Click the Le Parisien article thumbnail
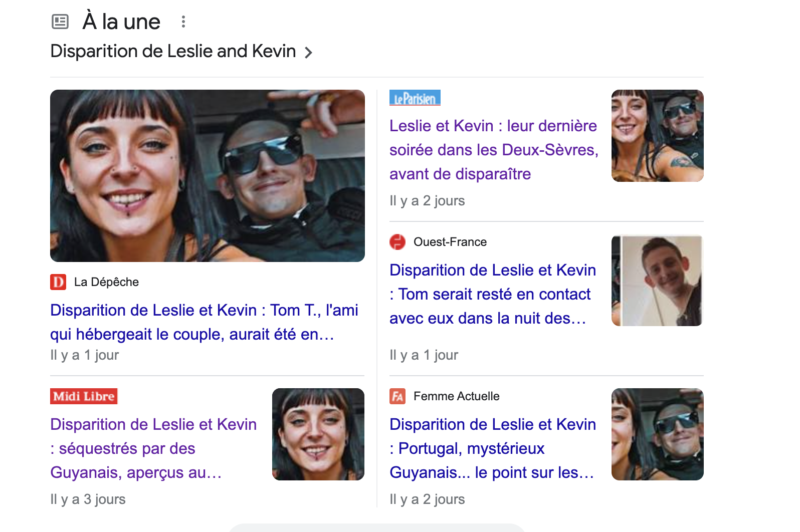Screen dimensions: 800x532 coord(658,136)
